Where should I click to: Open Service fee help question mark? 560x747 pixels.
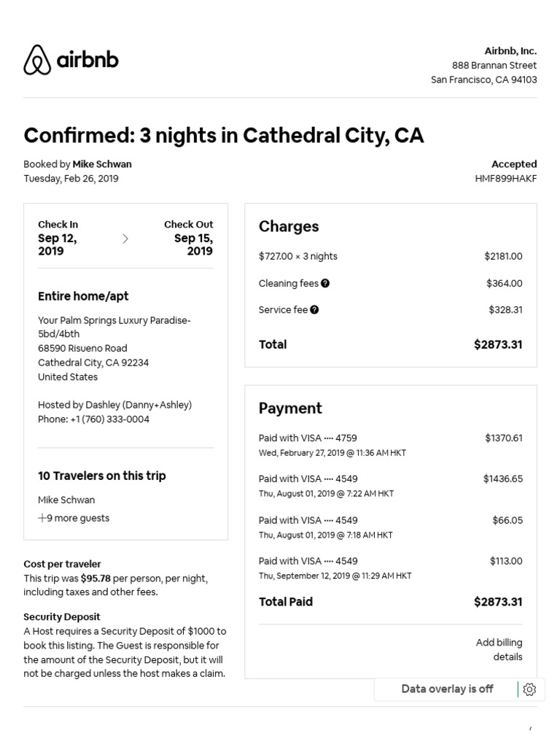point(314,310)
